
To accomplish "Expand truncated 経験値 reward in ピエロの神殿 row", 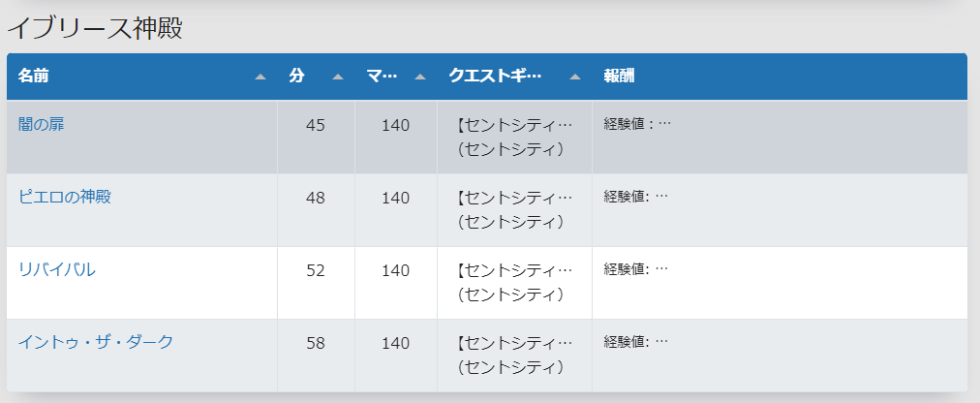I will click(x=635, y=197).
